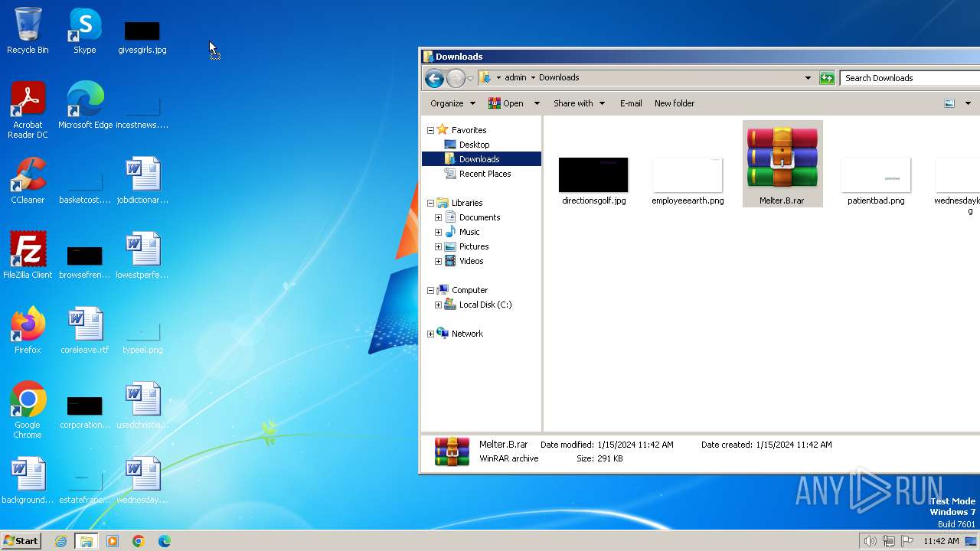This screenshot has width=980, height=551.
Task: Click the Open toolbar button
Action: coord(506,103)
